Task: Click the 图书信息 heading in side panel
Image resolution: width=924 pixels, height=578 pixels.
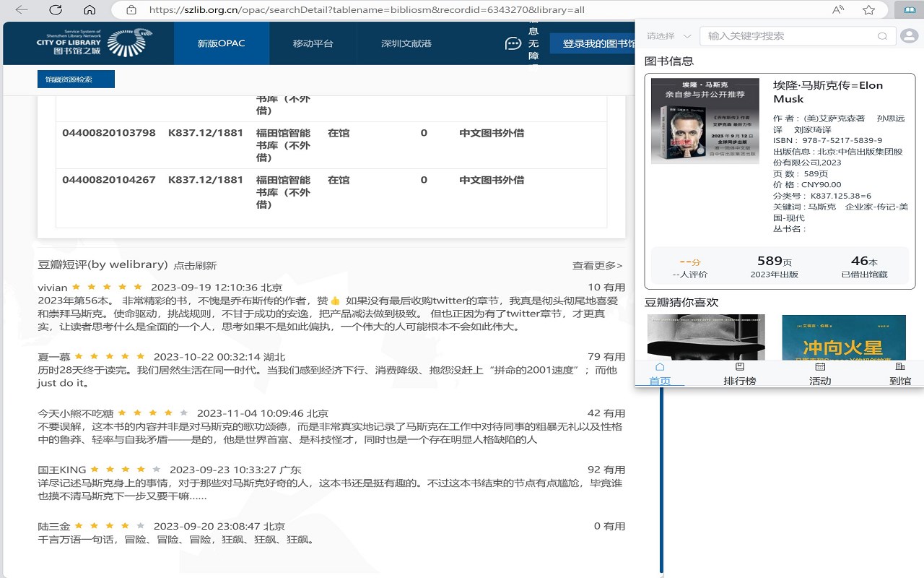Action: tap(669, 61)
